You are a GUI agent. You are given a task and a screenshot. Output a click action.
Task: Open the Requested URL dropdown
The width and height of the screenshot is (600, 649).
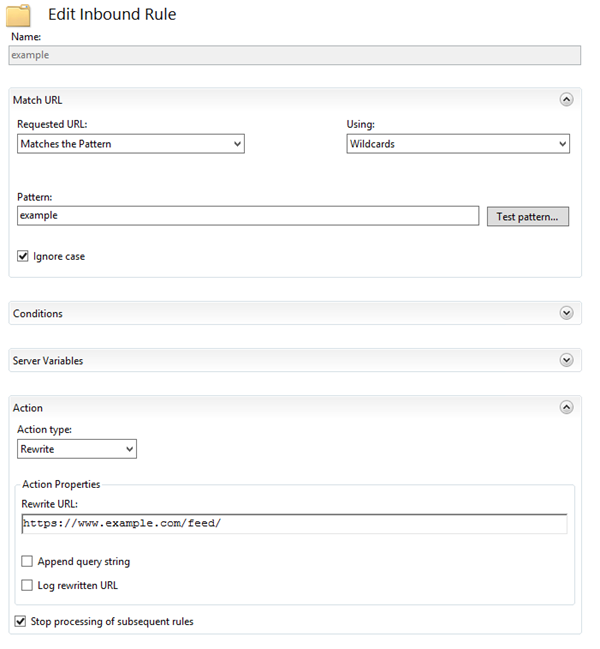pos(131,144)
